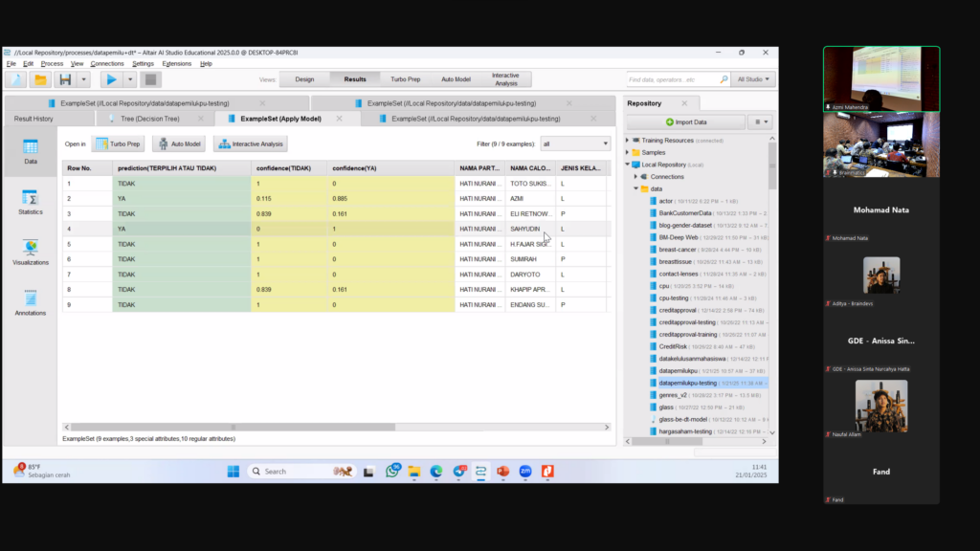The height and width of the screenshot is (551, 980).
Task: Click the Stop process square button
Action: (150, 79)
